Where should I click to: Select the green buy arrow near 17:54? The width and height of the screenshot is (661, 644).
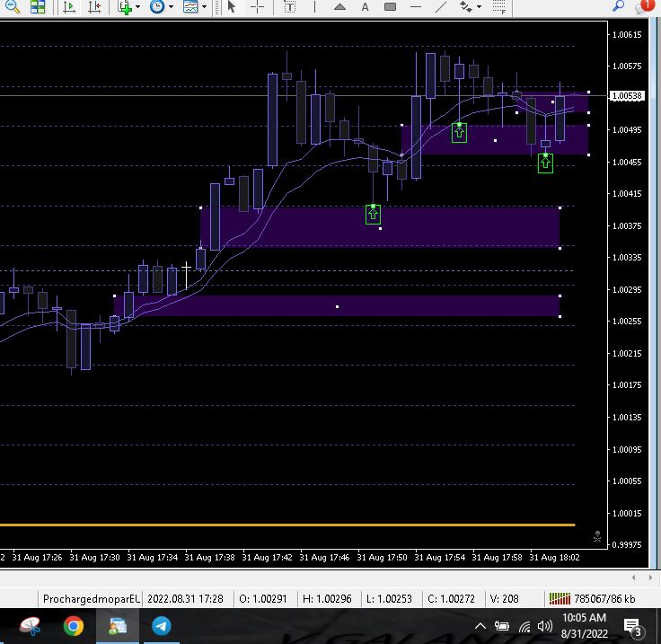coord(459,132)
